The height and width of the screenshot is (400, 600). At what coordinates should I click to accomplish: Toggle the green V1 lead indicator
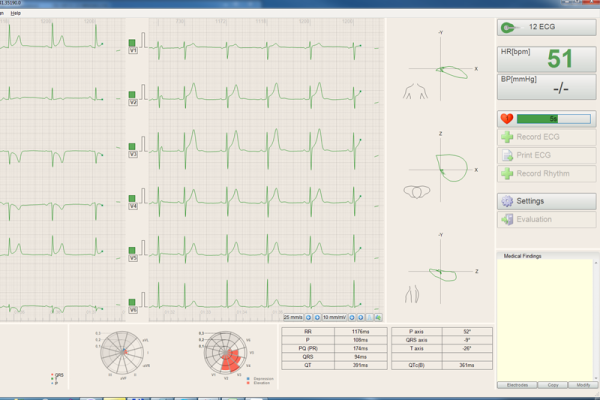pos(132,43)
